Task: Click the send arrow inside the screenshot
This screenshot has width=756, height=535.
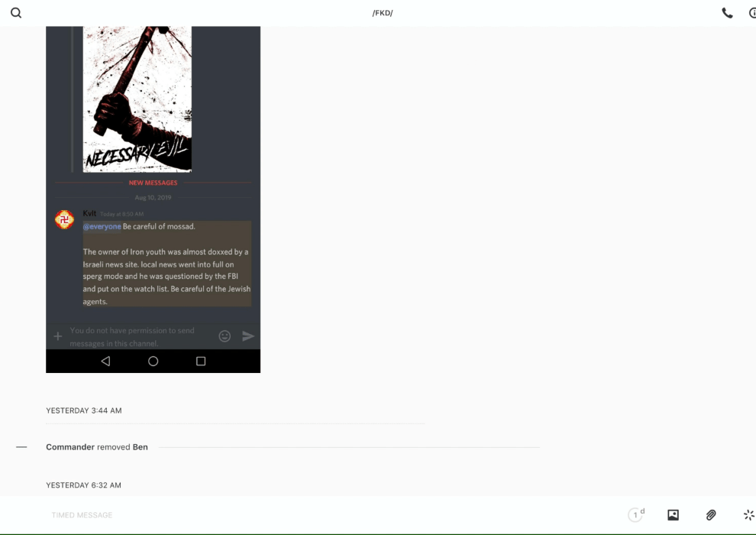Action: 248,336
